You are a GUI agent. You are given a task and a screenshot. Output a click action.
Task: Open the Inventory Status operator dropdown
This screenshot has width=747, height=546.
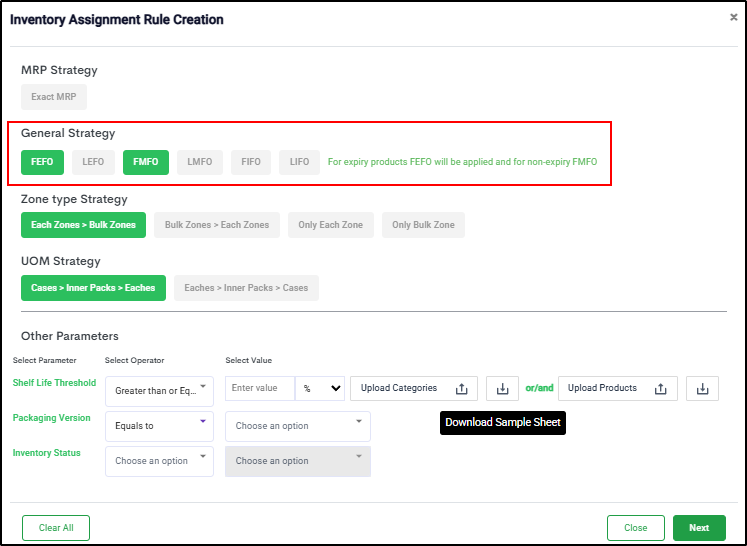pyautogui.click(x=159, y=461)
